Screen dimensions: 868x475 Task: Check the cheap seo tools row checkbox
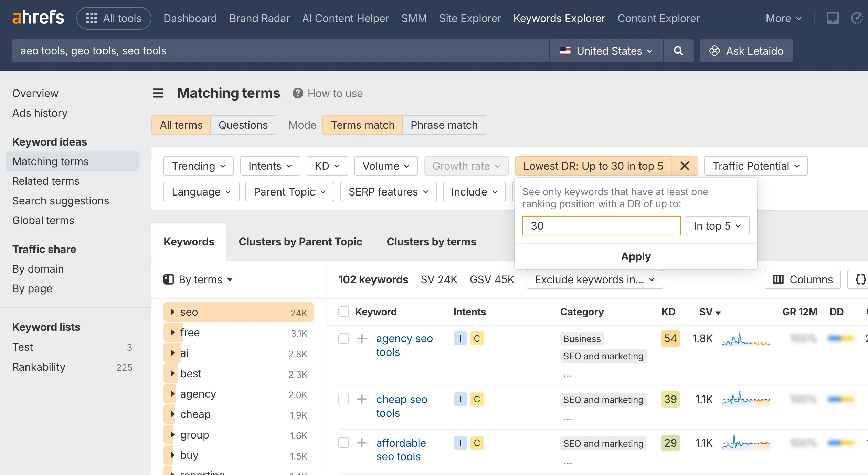tap(343, 399)
